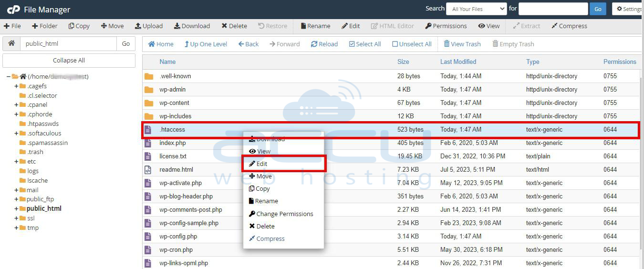The image size is (644, 269).
Task: Collapse the home root directory tree
Action: point(9,77)
